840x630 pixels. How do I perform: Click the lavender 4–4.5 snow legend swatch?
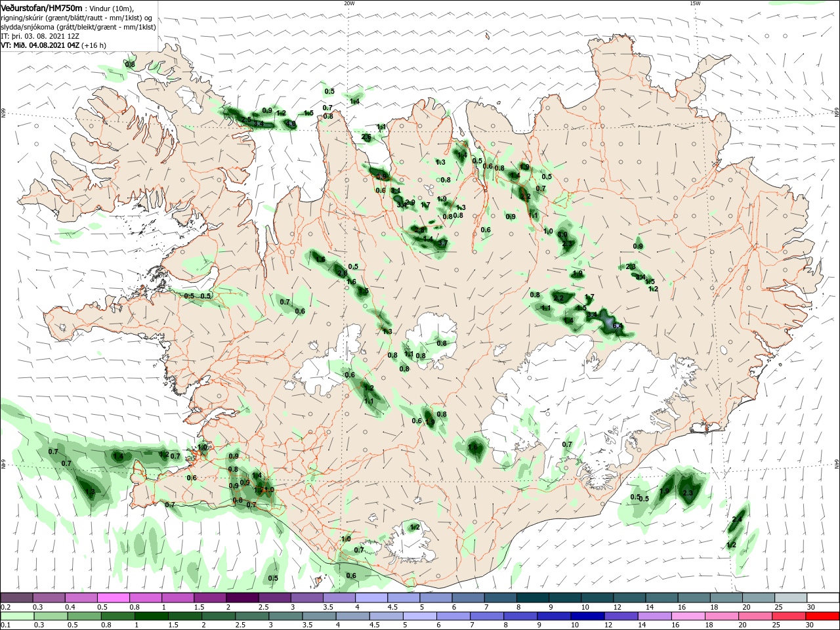pos(371,598)
